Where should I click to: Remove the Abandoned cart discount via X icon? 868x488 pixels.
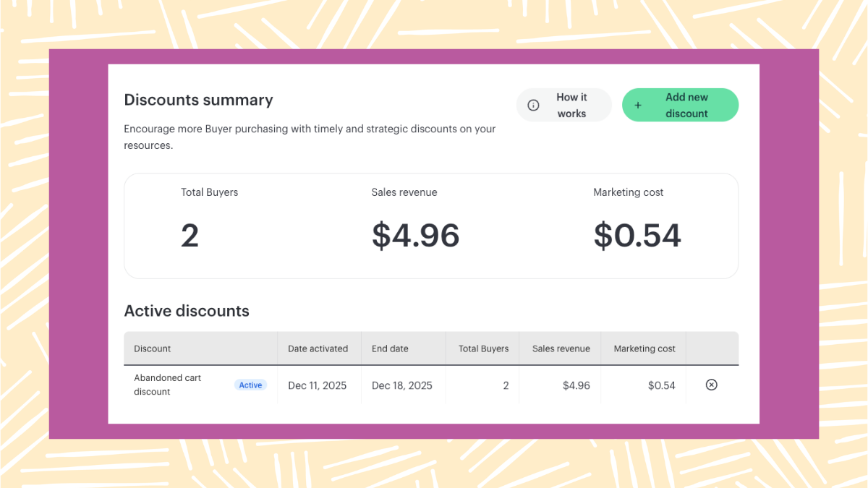711,385
